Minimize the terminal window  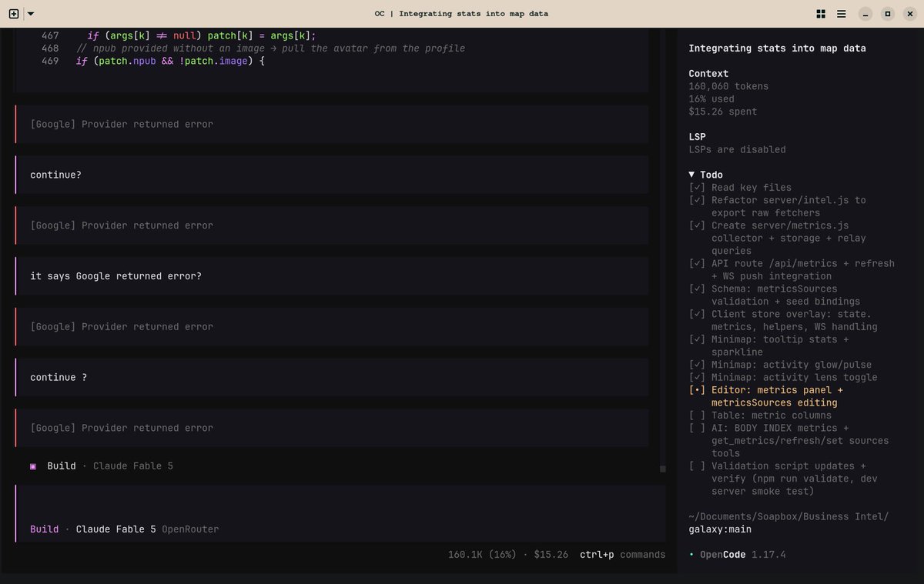(866, 14)
